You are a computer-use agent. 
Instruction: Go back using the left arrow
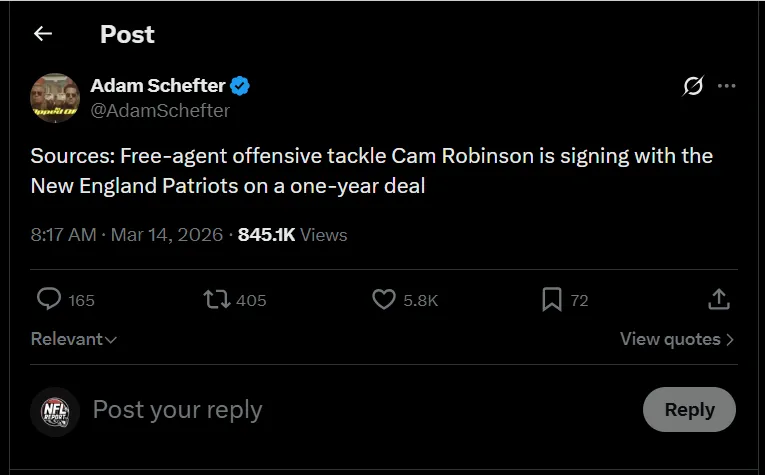click(x=42, y=34)
